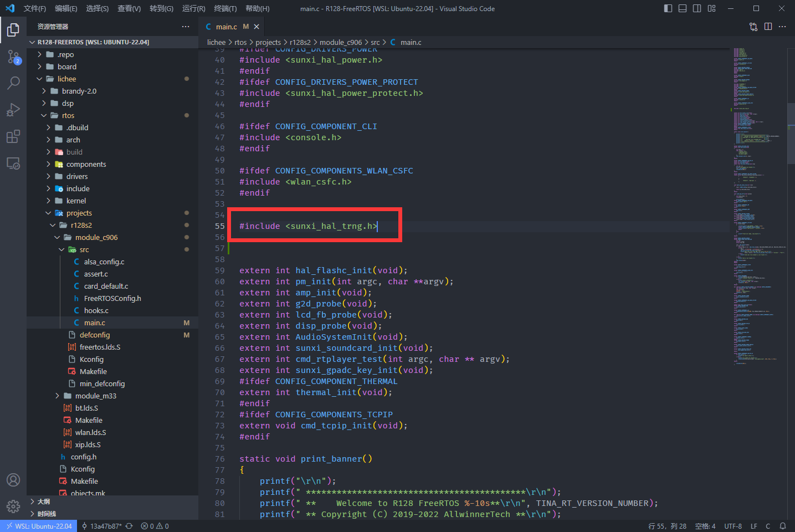
Task: Toggle the primary side bar layout button
Action: click(x=668, y=8)
